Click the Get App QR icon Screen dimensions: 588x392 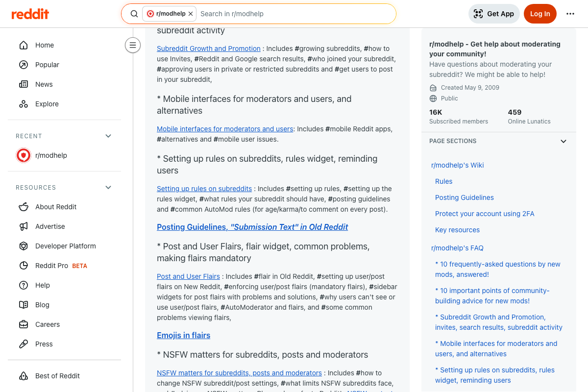478,14
